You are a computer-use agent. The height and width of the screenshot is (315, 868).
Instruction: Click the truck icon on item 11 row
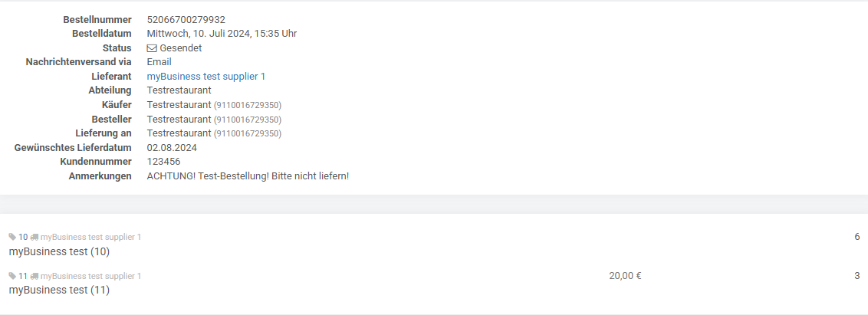35,276
